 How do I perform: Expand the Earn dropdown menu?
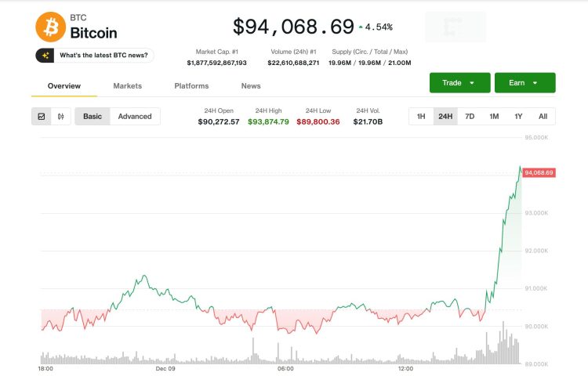click(x=523, y=83)
